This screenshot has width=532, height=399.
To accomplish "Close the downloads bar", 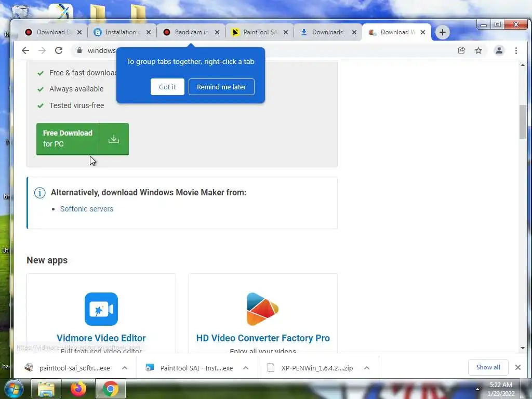I will pyautogui.click(x=518, y=367).
